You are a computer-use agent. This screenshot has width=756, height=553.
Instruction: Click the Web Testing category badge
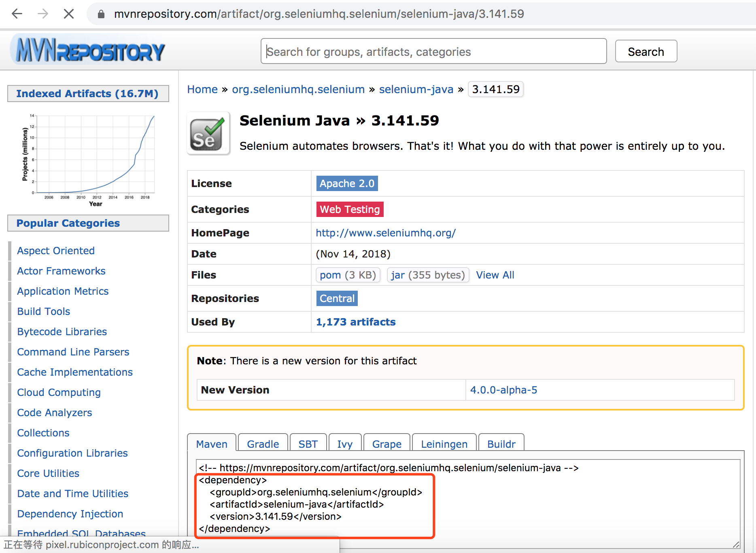pos(350,209)
